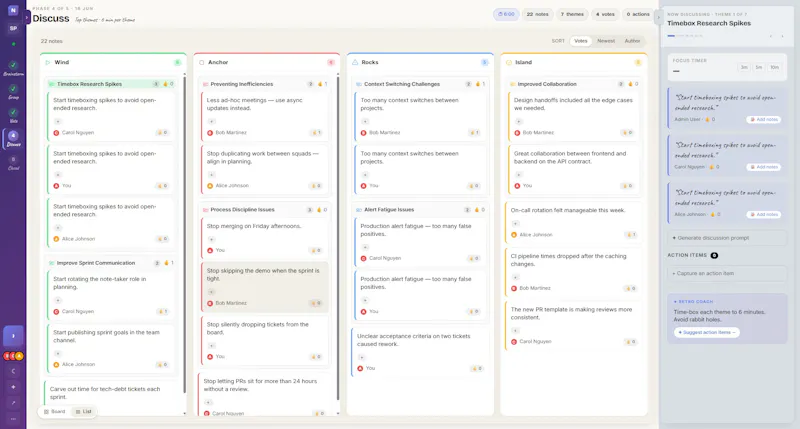800x429 pixels.
Task: Click the 4 votes counter pill
Action: (605, 14)
